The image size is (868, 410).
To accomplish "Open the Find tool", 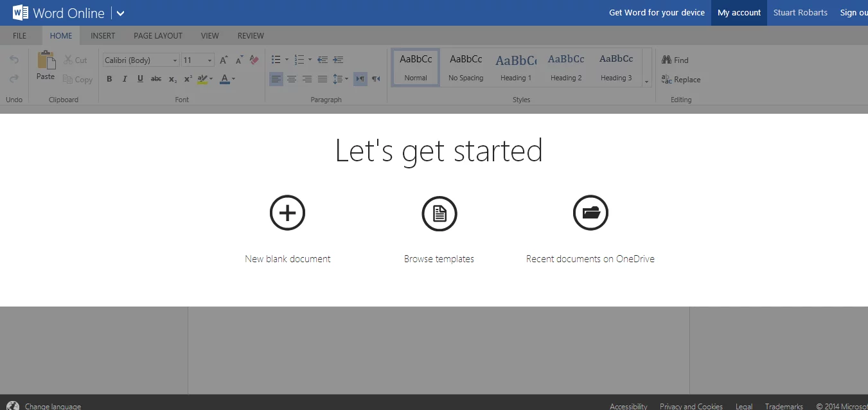I will [x=675, y=60].
